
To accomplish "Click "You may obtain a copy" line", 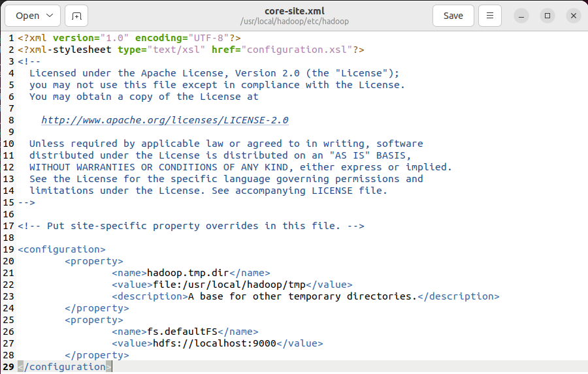I will [x=144, y=97].
